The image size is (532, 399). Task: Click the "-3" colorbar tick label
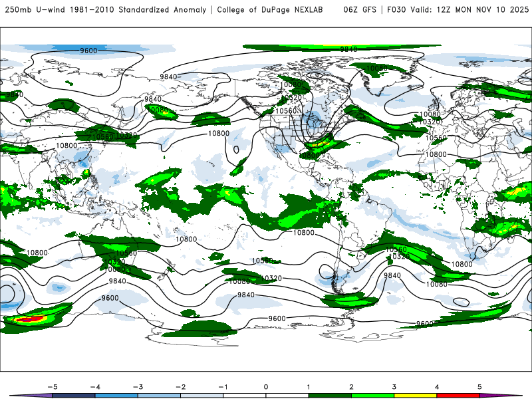(138, 387)
